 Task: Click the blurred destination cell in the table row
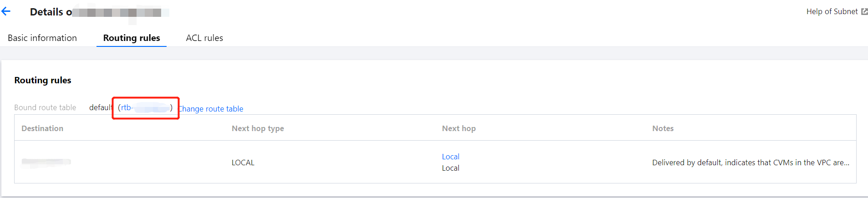(46, 162)
